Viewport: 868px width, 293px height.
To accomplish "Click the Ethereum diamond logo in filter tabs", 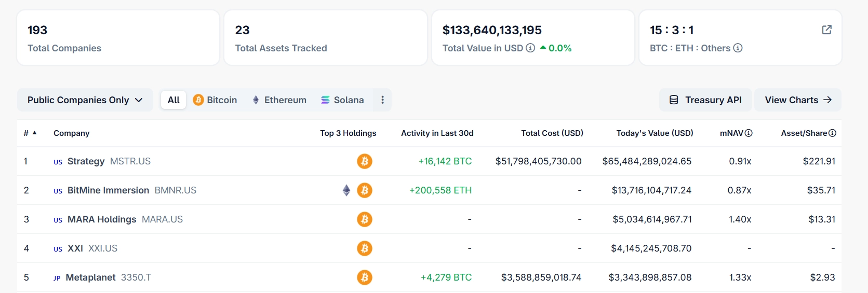I will [256, 100].
